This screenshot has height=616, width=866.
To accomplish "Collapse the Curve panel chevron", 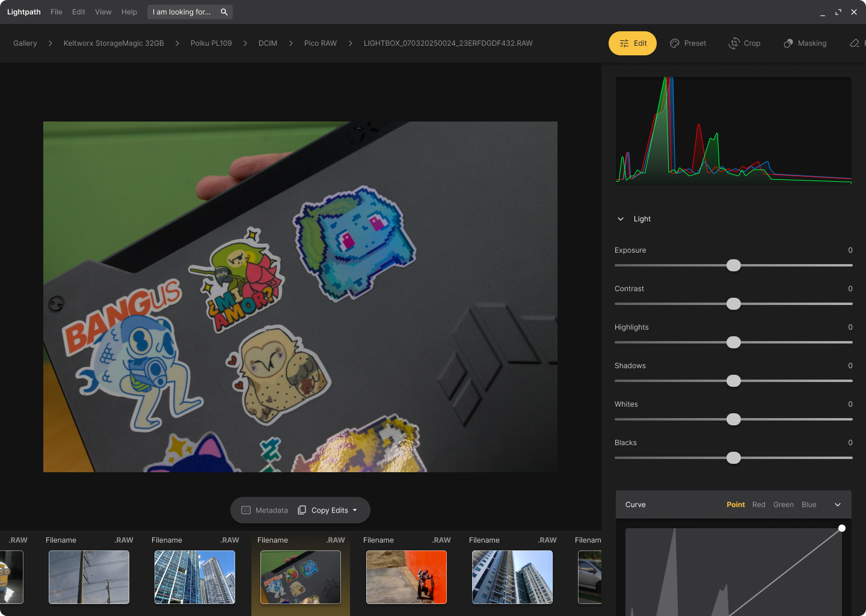I will click(x=838, y=505).
